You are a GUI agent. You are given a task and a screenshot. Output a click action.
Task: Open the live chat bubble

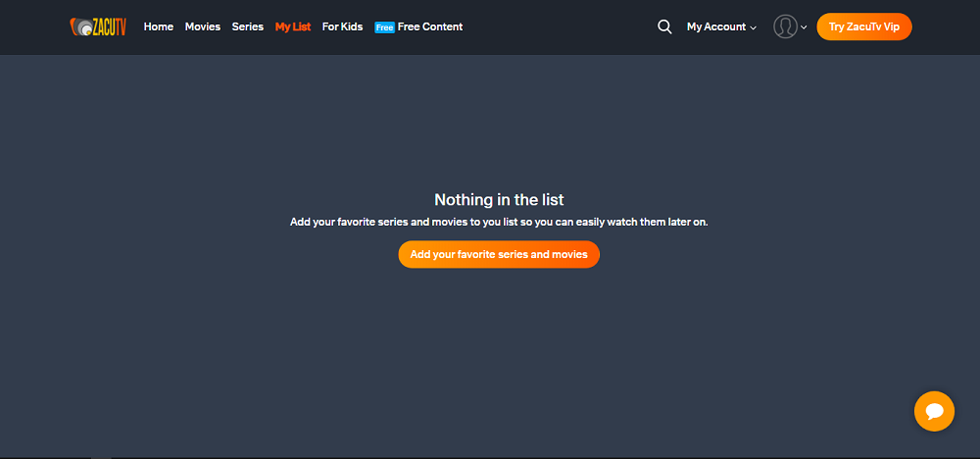point(934,411)
